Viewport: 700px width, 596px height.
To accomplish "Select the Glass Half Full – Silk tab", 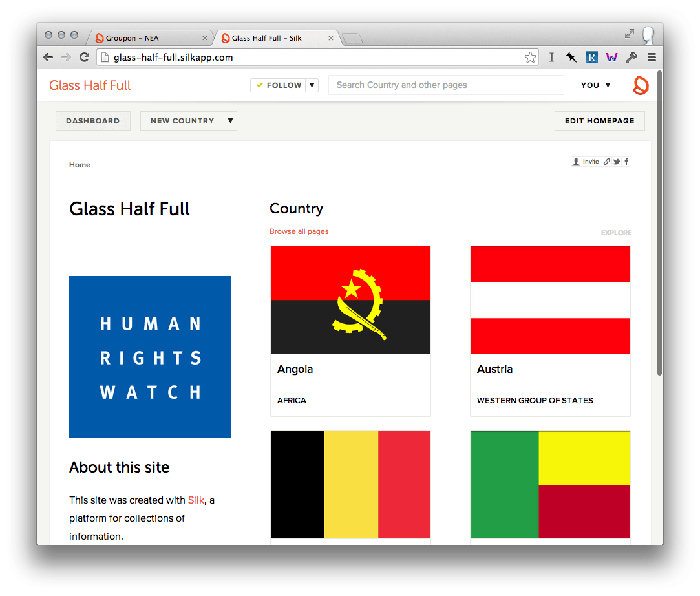I will (276, 38).
